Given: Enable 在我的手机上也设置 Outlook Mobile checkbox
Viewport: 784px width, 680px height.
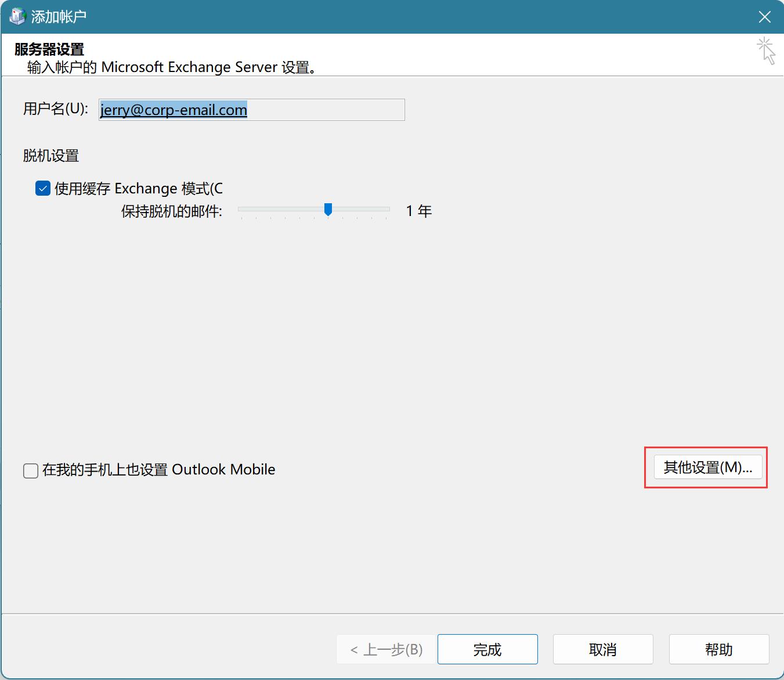Looking at the screenshot, I should tap(31, 470).
